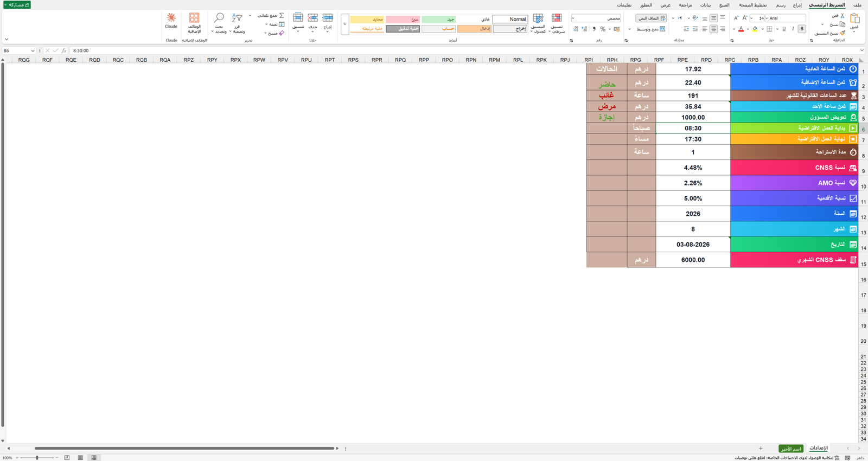Click the Insert Function fx icon

(x=63, y=50)
